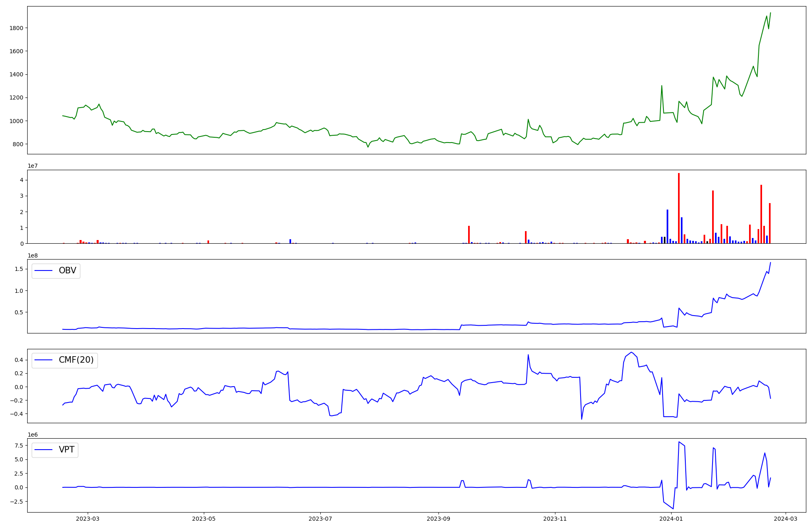Click the blue line sample in OBV legend
This screenshot has height=528, width=812.
click(x=44, y=270)
